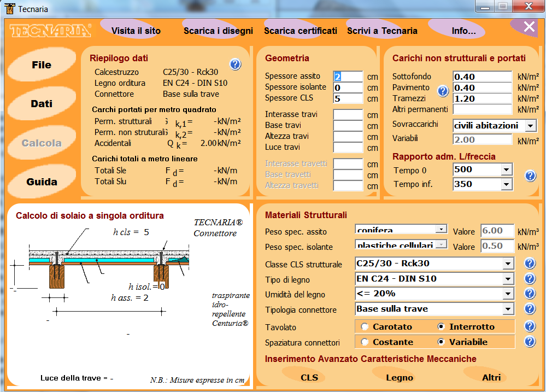Focus the Spessore isolante field
Screen dimensions: 546x392
[348, 87]
